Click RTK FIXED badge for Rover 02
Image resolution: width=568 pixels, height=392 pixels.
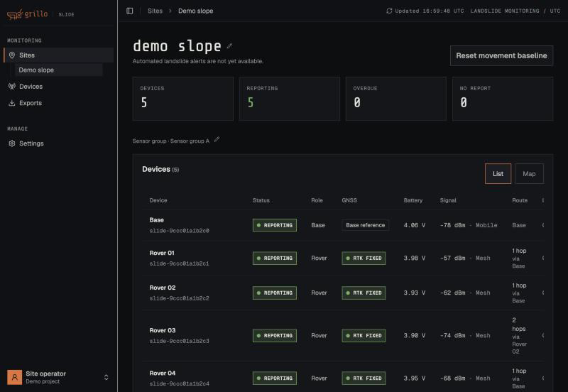[x=364, y=293]
